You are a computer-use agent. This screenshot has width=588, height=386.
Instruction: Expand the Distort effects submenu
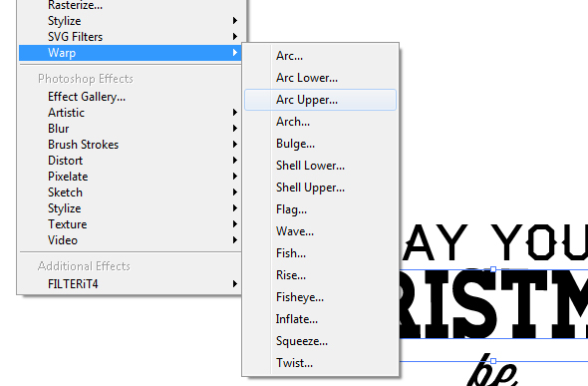pos(130,161)
